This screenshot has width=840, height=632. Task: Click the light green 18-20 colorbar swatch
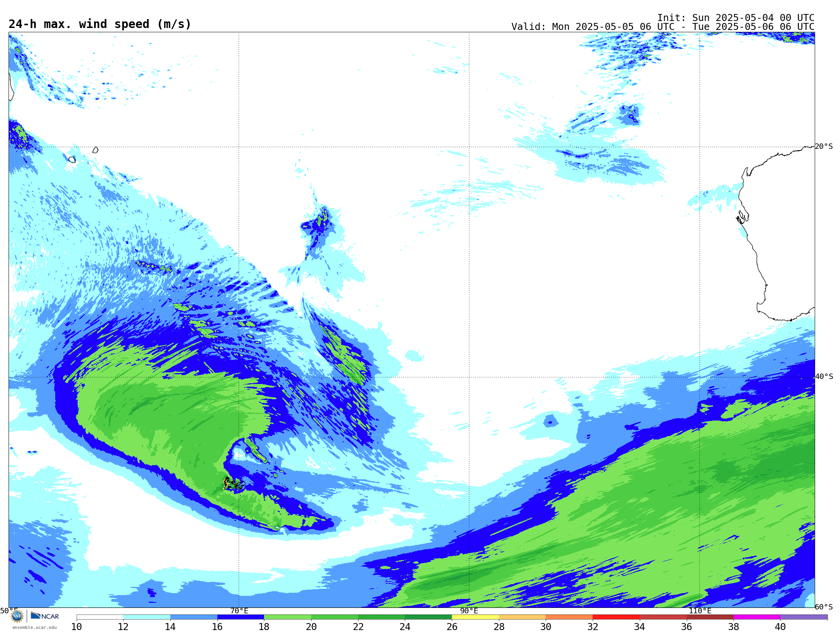[x=287, y=617]
